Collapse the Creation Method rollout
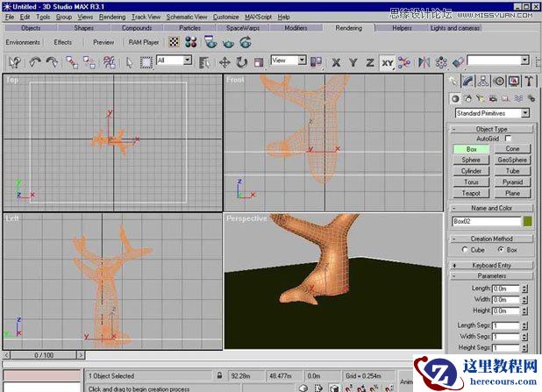 [x=491, y=239]
